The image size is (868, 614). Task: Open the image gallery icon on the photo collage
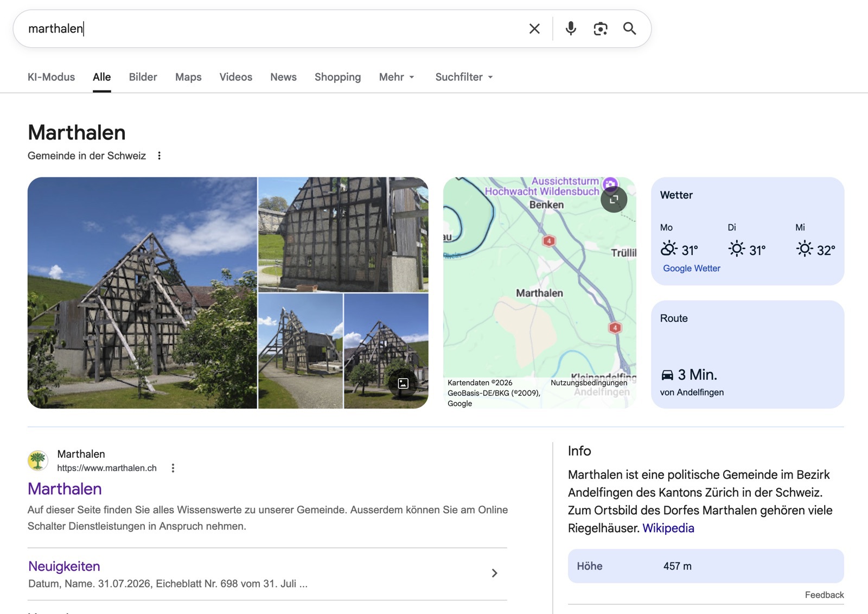[403, 383]
